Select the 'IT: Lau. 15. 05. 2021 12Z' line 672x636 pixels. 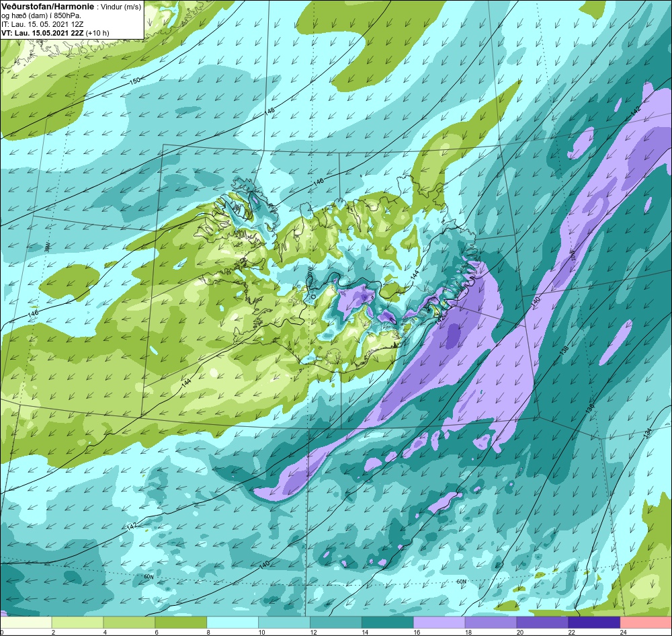coord(42,24)
